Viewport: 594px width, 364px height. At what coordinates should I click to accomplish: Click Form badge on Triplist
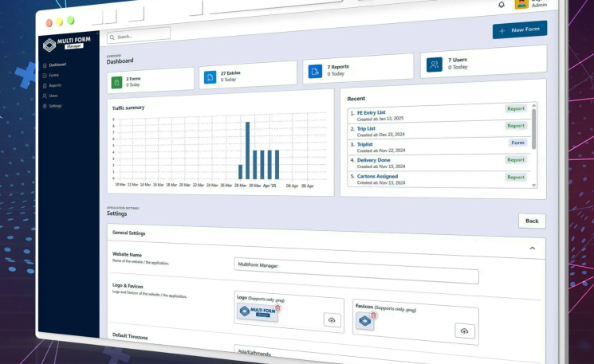click(x=517, y=143)
